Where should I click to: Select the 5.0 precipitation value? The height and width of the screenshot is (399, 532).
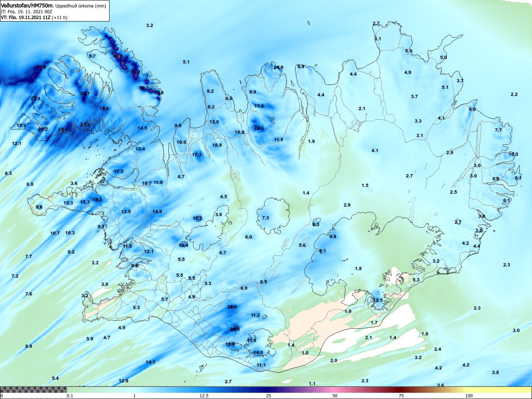pyautogui.click(x=443, y=57)
